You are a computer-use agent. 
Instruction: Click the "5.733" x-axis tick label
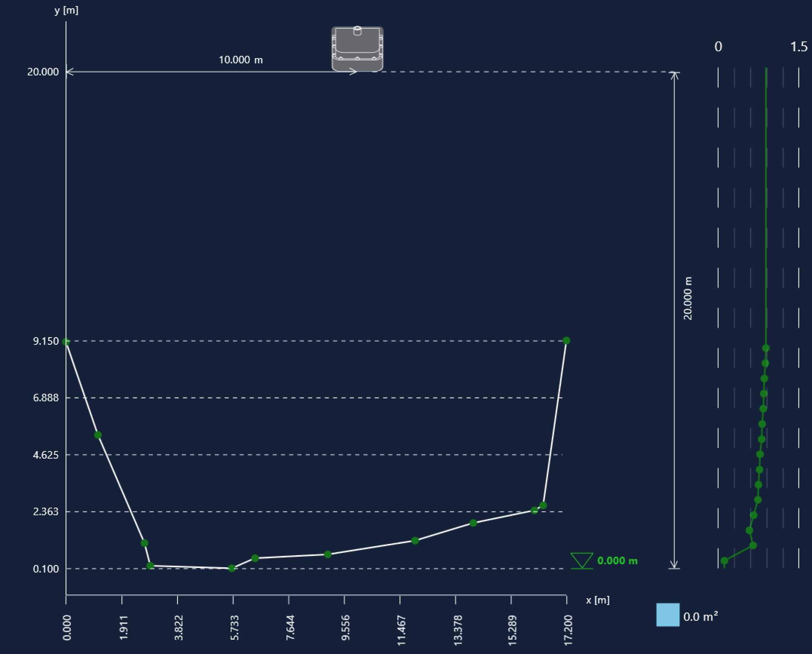pyautogui.click(x=234, y=628)
